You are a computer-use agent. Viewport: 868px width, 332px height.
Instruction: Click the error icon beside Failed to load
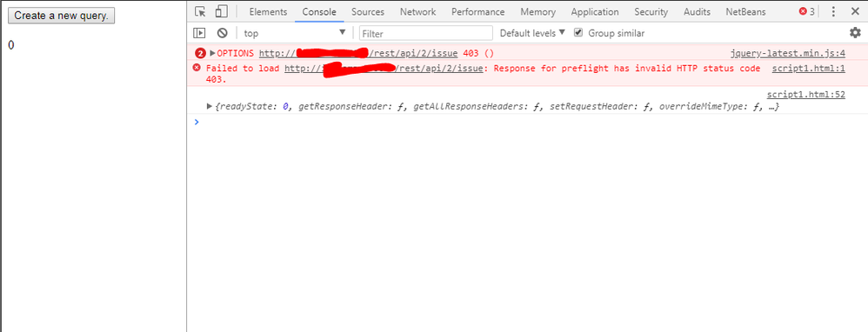coord(196,68)
